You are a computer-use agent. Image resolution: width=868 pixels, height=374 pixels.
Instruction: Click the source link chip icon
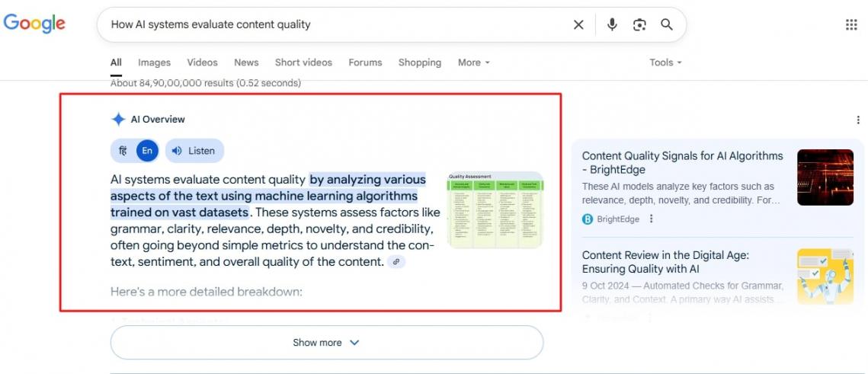pyautogui.click(x=396, y=262)
